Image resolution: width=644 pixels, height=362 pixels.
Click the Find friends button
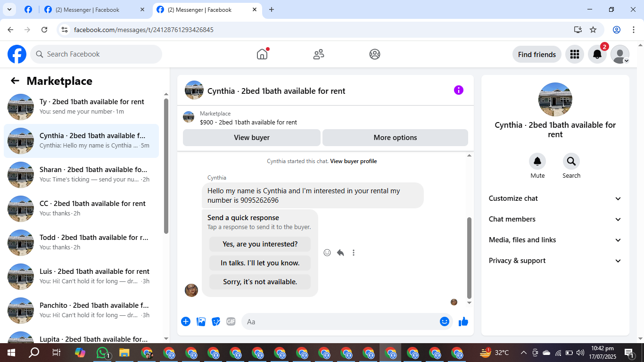click(537, 54)
